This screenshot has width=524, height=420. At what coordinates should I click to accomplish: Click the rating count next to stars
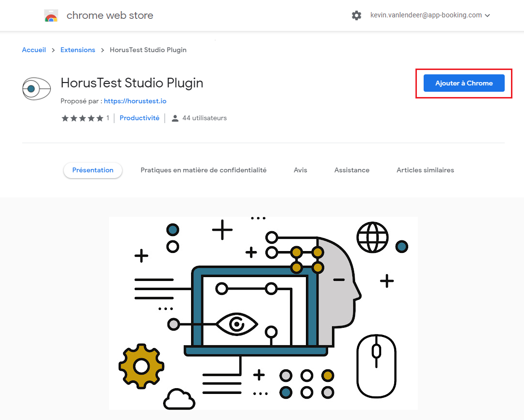point(108,118)
